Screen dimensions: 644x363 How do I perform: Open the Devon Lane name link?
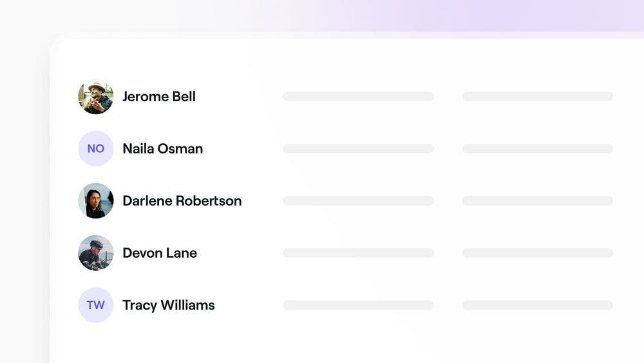click(x=160, y=253)
